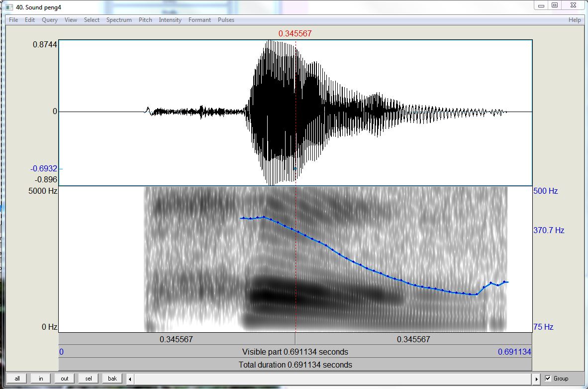Viewport: 588px width, 389px height.
Task: Click the red cursor time 0.345567 label
Action: pos(295,34)
